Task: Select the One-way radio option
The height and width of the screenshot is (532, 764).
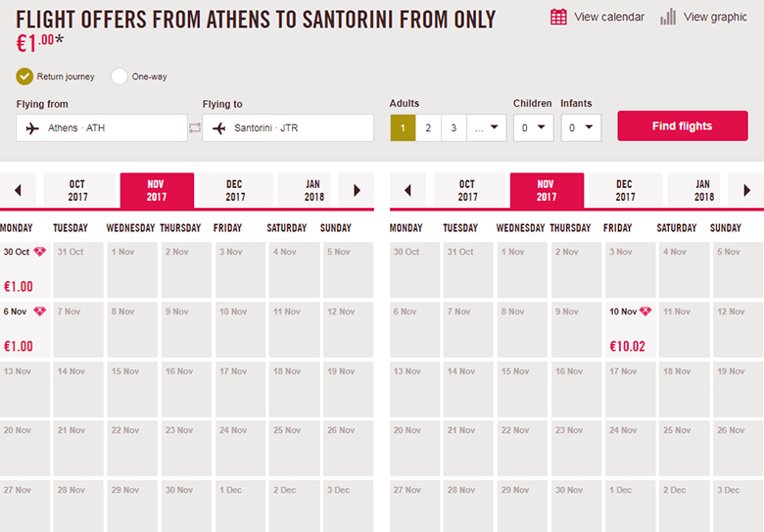Action: tap(119, 76)
